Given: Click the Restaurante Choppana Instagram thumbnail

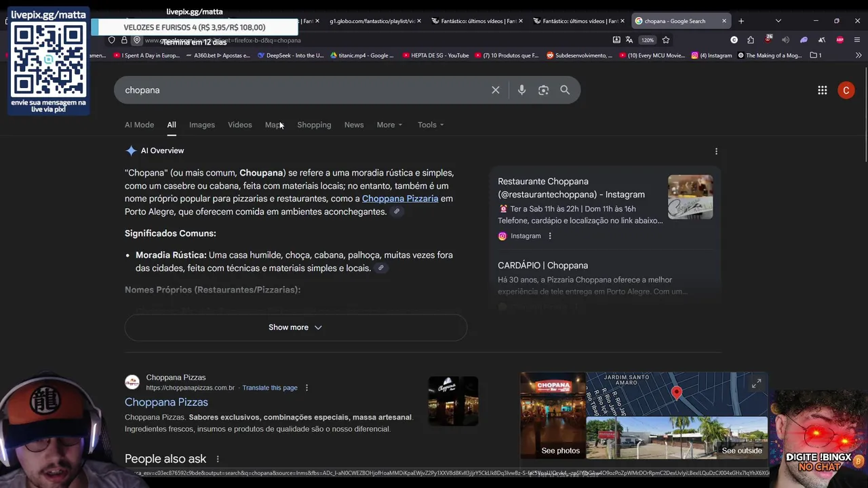Looking at the screenshot, I should [x=690, y=197].
